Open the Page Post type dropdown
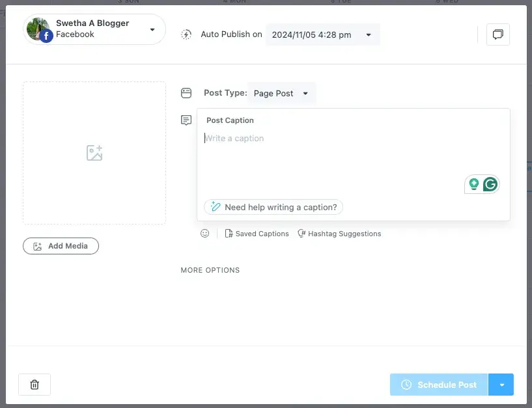 click(x=281, y=93)
